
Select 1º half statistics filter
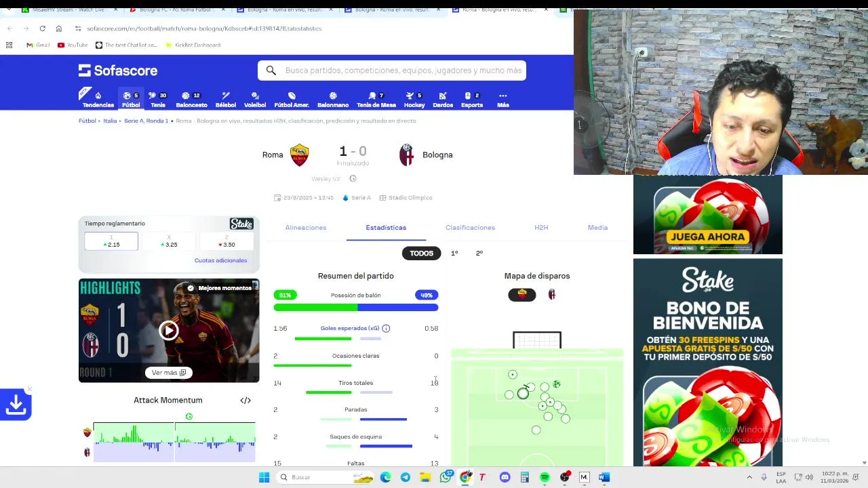click(x=454, y=253)
